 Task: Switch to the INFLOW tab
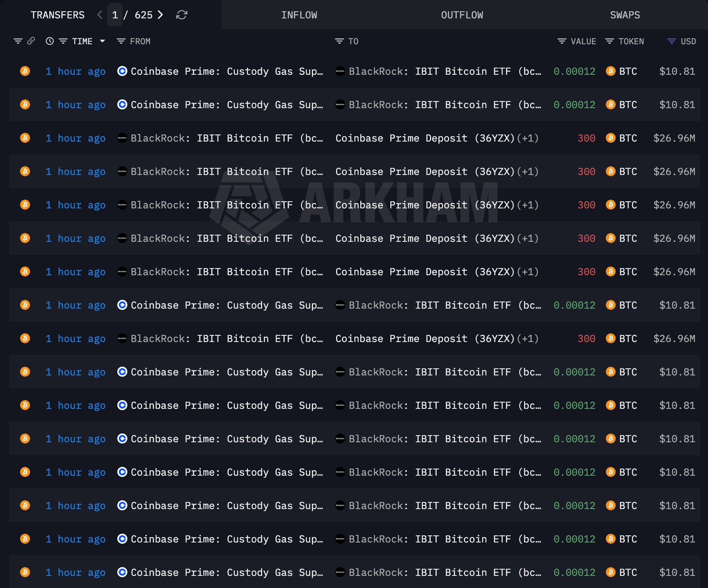[x=299, y=15]
